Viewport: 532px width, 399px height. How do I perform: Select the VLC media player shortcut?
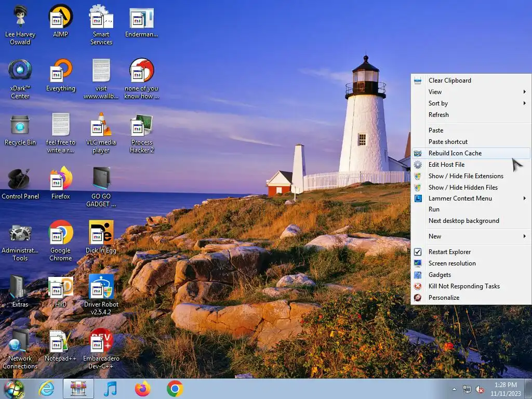pyautogui.click(x=101, y=133)
